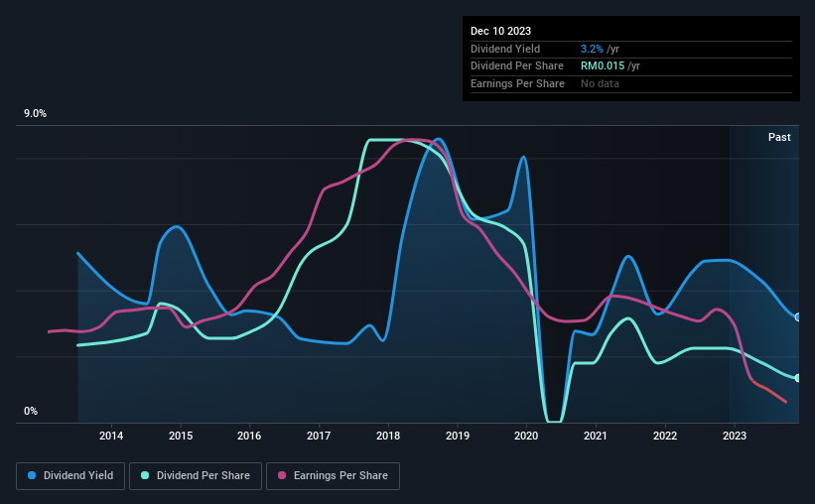This screenshot has height=504, width=815.
Task: Click the pink Earnings Per Share legend dot
Action: click(282, 475)
